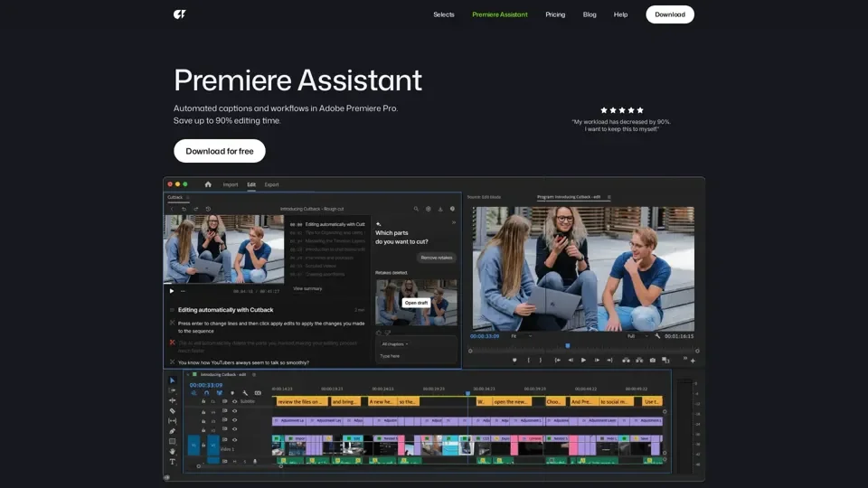
Task: Play the Cutback preview video
Action: [x=172, y=291]
